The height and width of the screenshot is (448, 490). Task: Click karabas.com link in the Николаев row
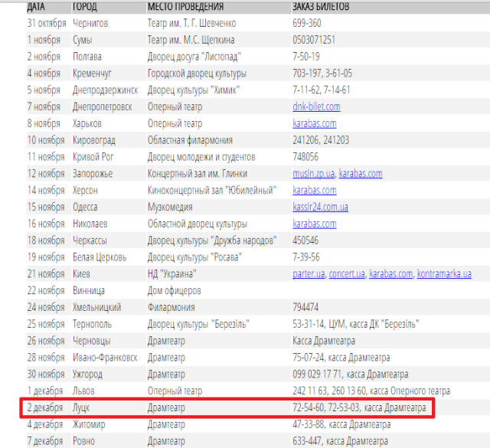pyautogui.click(x=314, y=224)
